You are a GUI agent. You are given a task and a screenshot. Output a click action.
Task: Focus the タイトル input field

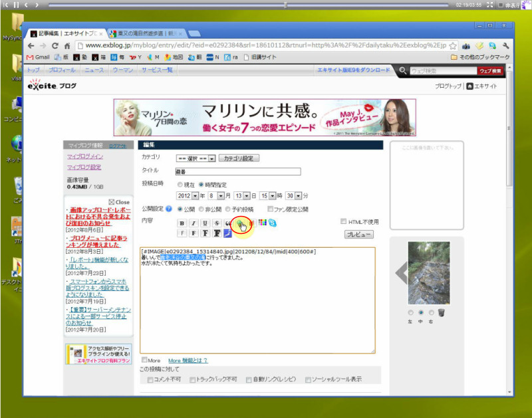[x=238, y=171]
